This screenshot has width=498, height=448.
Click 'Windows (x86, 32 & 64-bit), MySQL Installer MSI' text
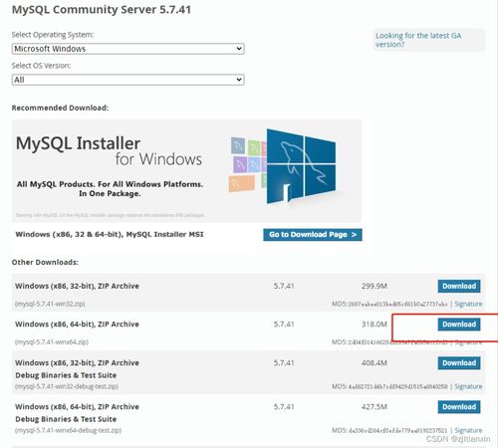(110, 234)
